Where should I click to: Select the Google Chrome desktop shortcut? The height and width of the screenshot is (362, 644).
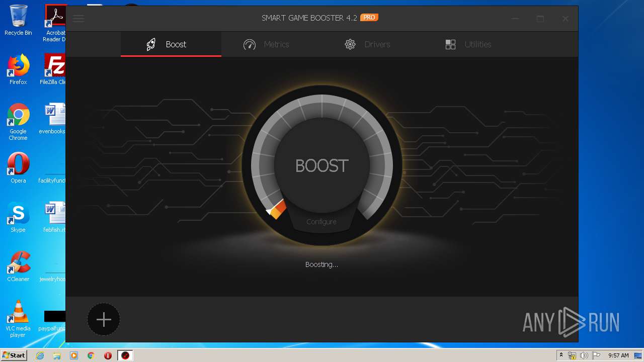[x=18, y=122]
